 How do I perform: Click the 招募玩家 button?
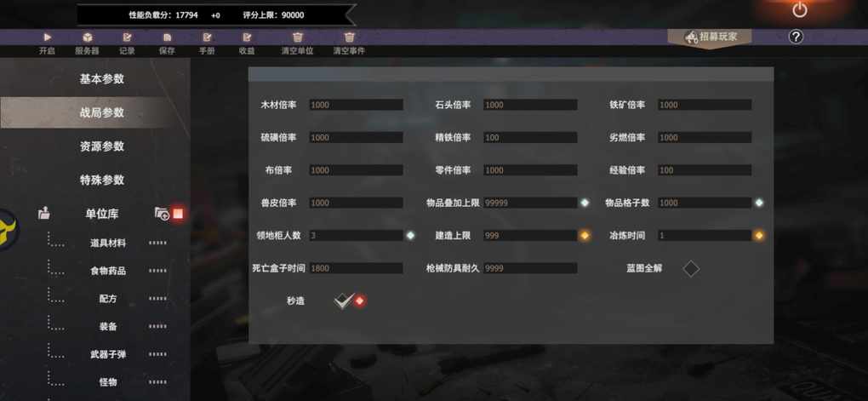coord(711,37)
